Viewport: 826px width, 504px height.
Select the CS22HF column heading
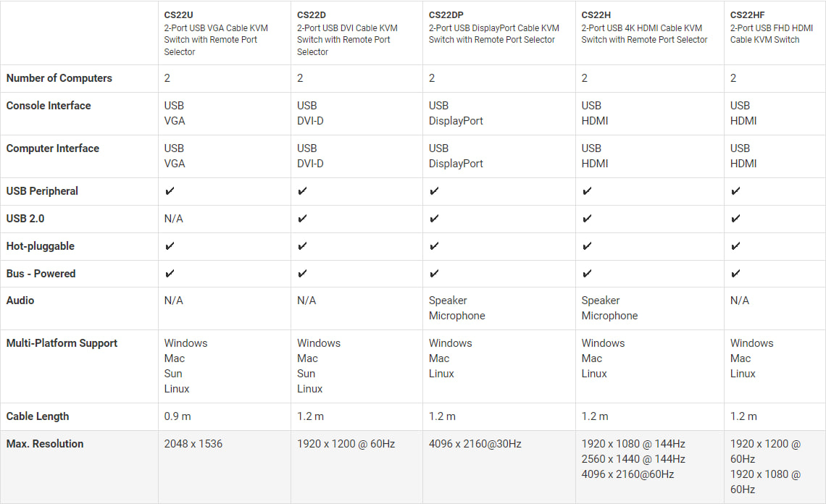(x=747, y=14)
